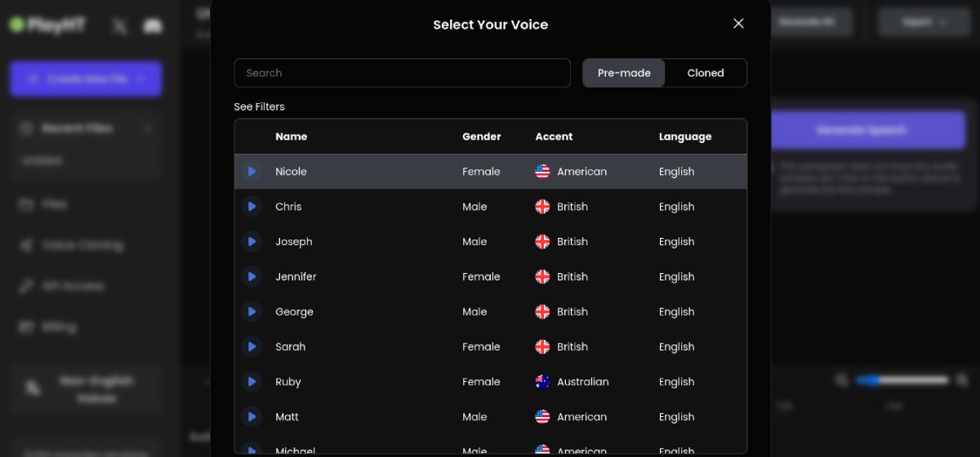The height and width of the screenshot is (457, 980).
Task: Select the Ruby voice name
Action: (x=288, y=382)
